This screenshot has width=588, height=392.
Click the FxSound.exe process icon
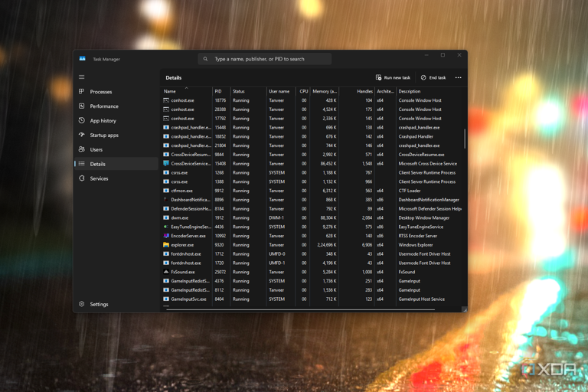click(165, 272)
